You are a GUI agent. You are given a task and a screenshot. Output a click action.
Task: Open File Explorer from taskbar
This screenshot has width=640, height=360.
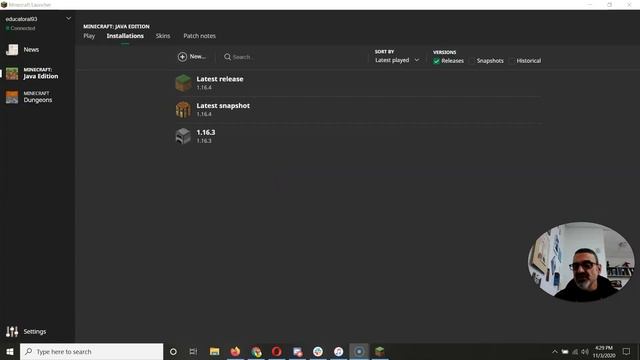coord(215,351)
